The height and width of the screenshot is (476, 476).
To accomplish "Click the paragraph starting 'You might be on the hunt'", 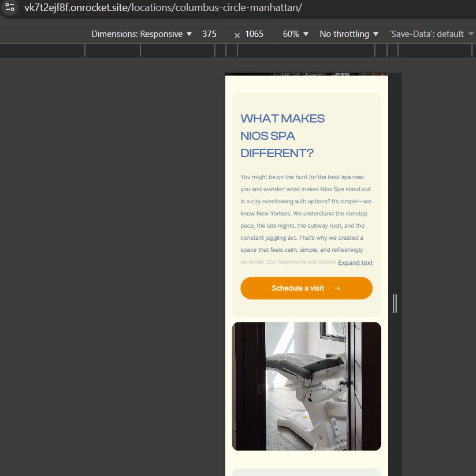I will pyautogui.click(x=306, y=220).
